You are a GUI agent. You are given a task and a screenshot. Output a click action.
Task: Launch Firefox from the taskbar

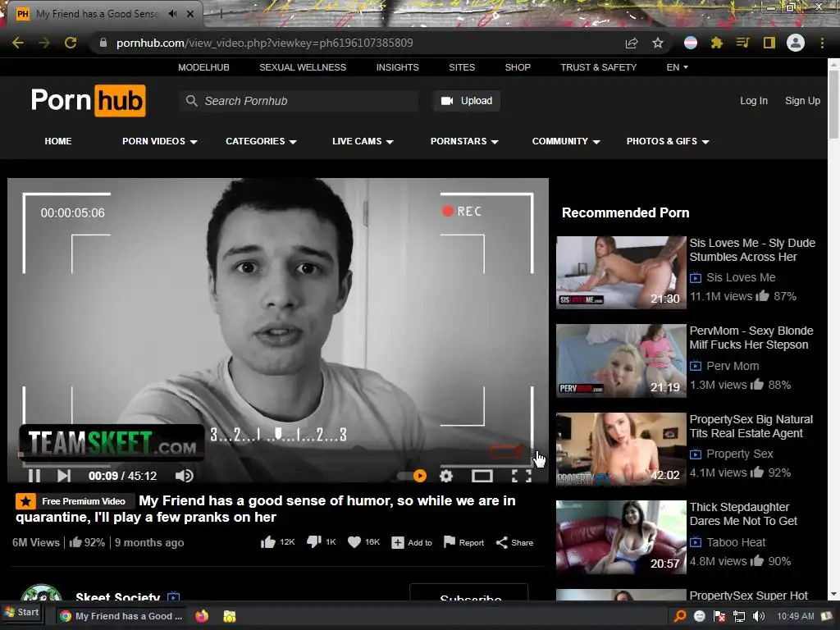(x=202, y=616)
